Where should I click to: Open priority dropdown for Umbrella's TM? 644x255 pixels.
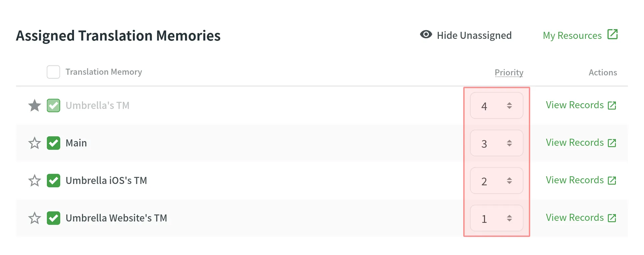(496, 106)
